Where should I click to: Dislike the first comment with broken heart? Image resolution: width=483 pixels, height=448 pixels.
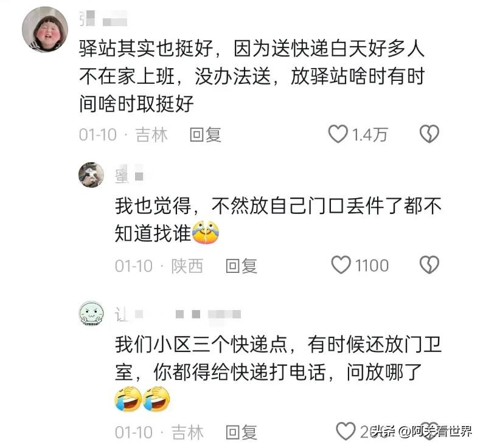429,134
